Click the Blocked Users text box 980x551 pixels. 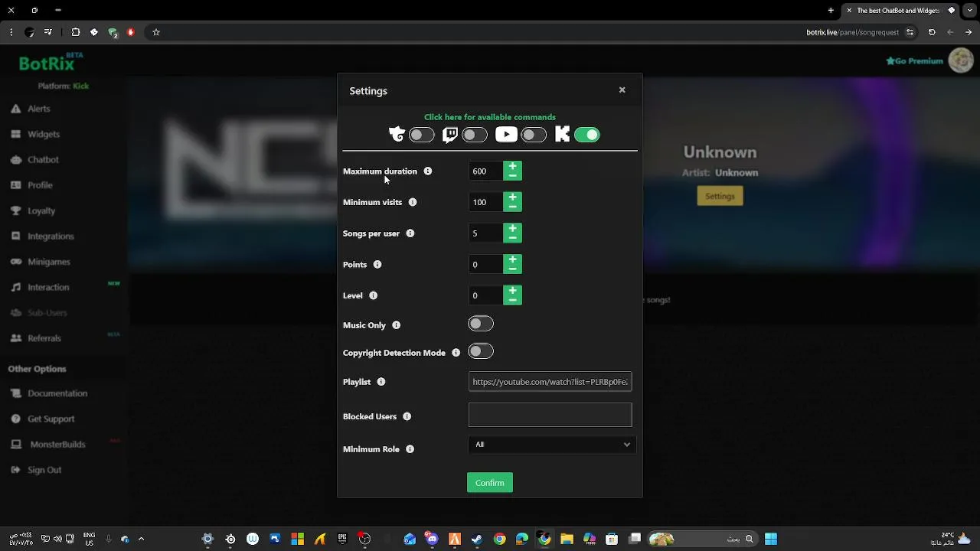(550, 415)
